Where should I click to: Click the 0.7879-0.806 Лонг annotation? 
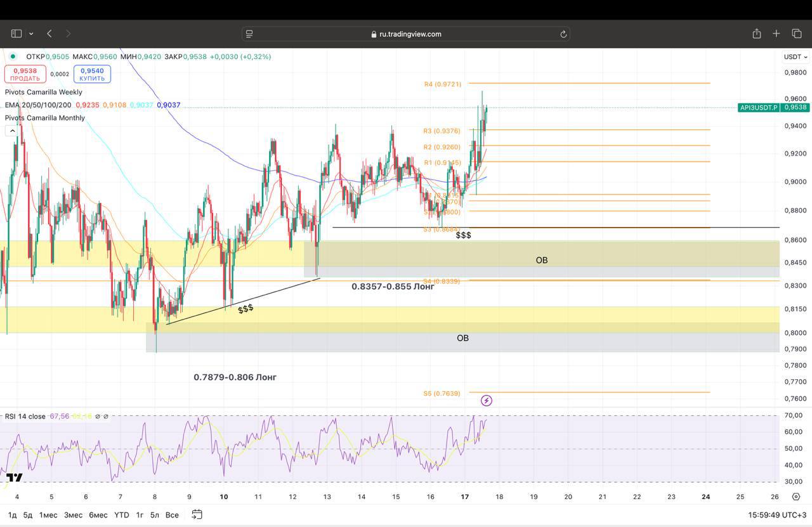[x=235, y=377]
